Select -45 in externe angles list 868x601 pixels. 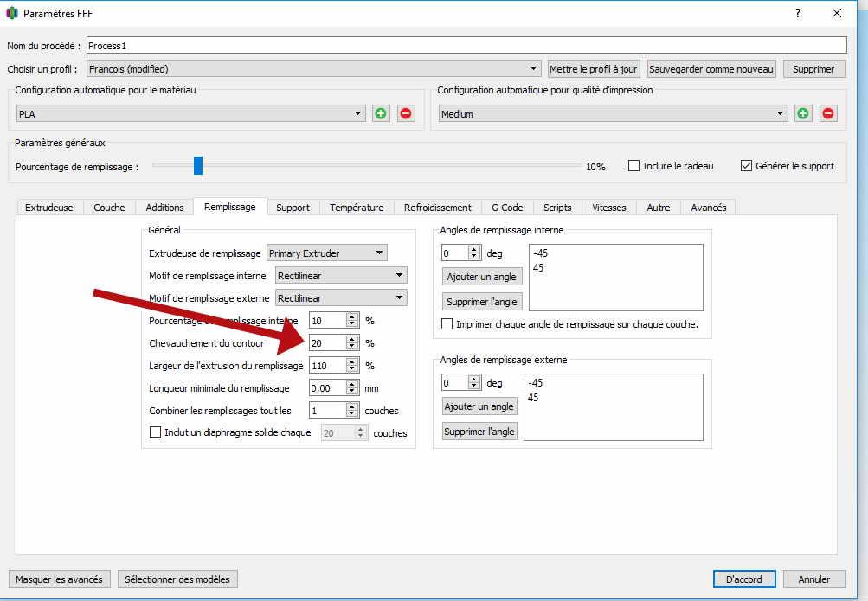click(x=535, y=382)
